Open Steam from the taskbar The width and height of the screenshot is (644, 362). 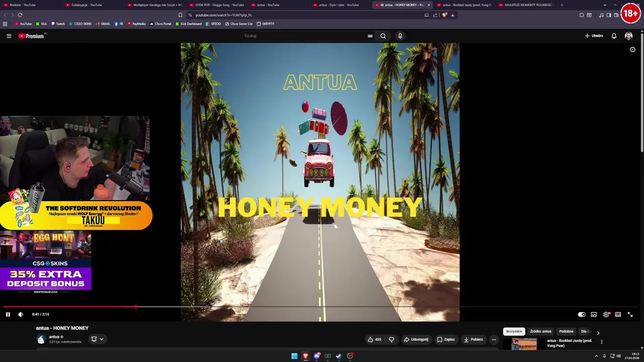(339, 356)
